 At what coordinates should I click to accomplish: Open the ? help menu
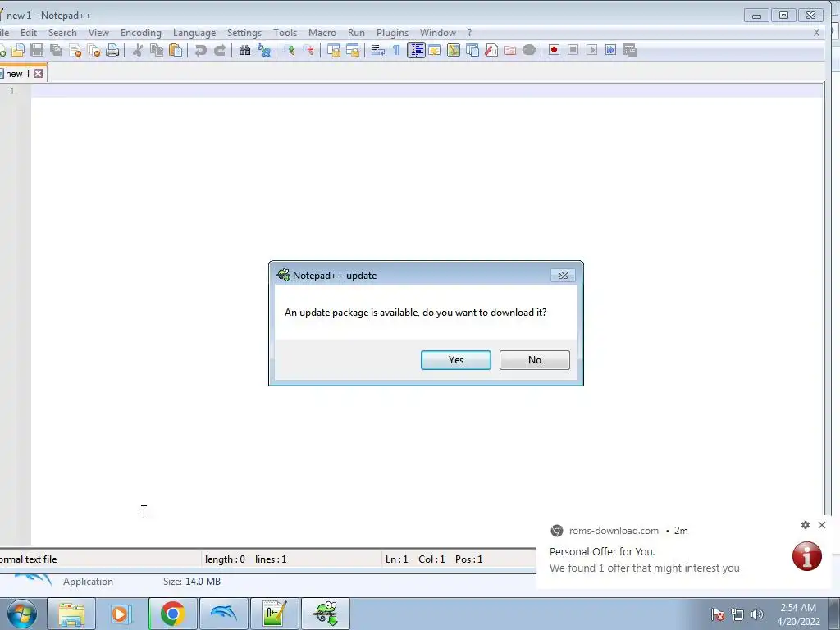(470, 33)
